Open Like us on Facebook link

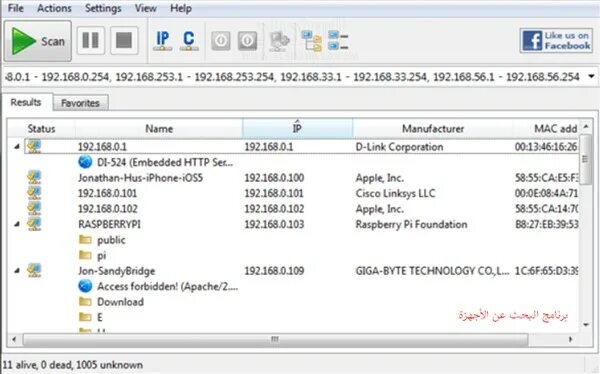point(556,40)
